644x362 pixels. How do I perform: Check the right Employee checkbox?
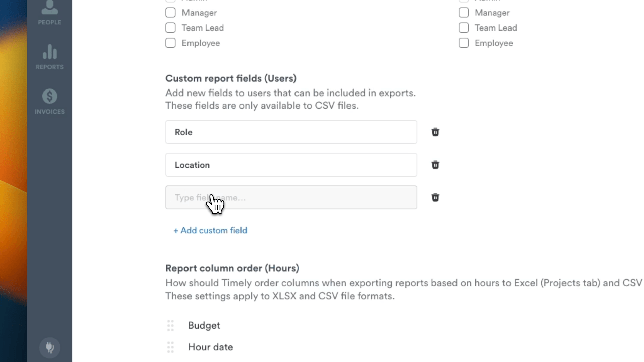point(464,43)
